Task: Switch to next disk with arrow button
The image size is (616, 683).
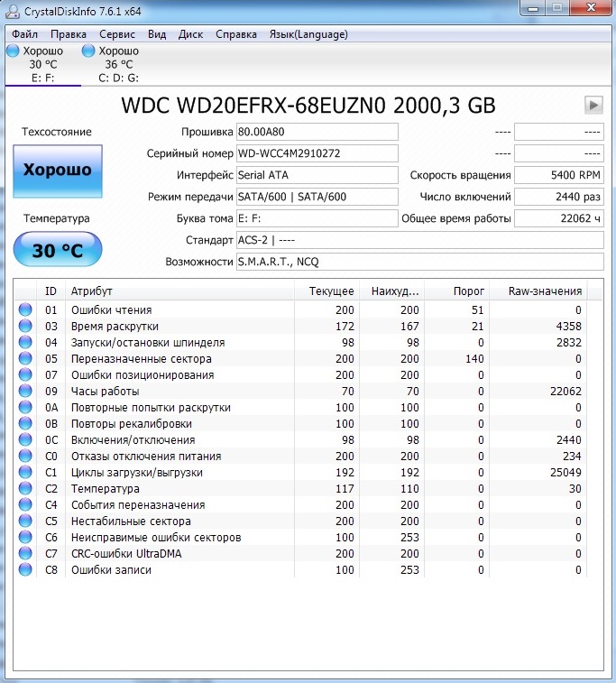Action: coord(593,105)
